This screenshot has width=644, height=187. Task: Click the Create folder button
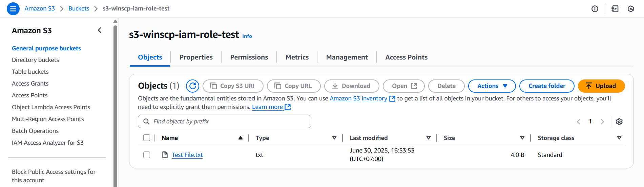[547, 86]
